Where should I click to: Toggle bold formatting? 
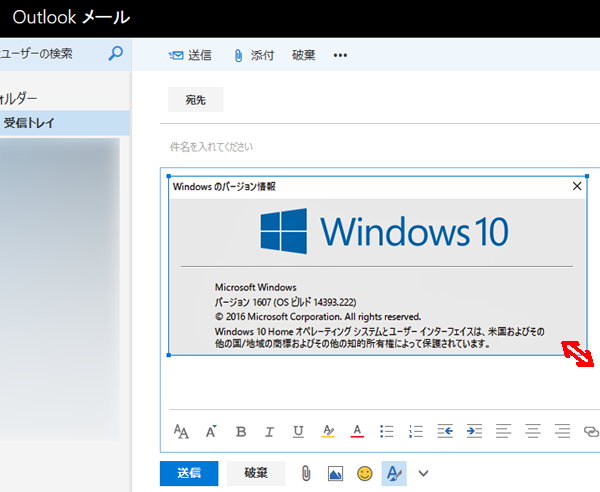[x=241, y=432]
